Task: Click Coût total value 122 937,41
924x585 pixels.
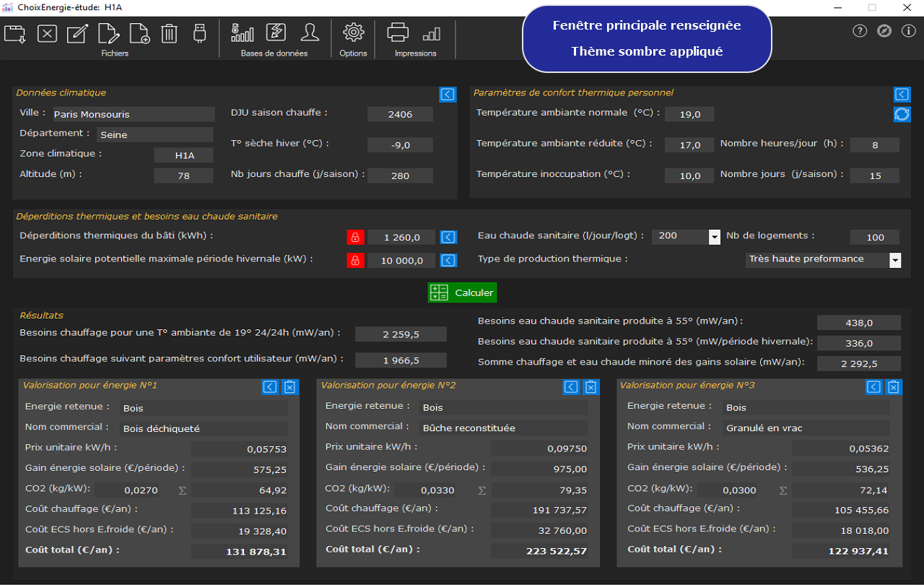Action: tap(841, 551)
